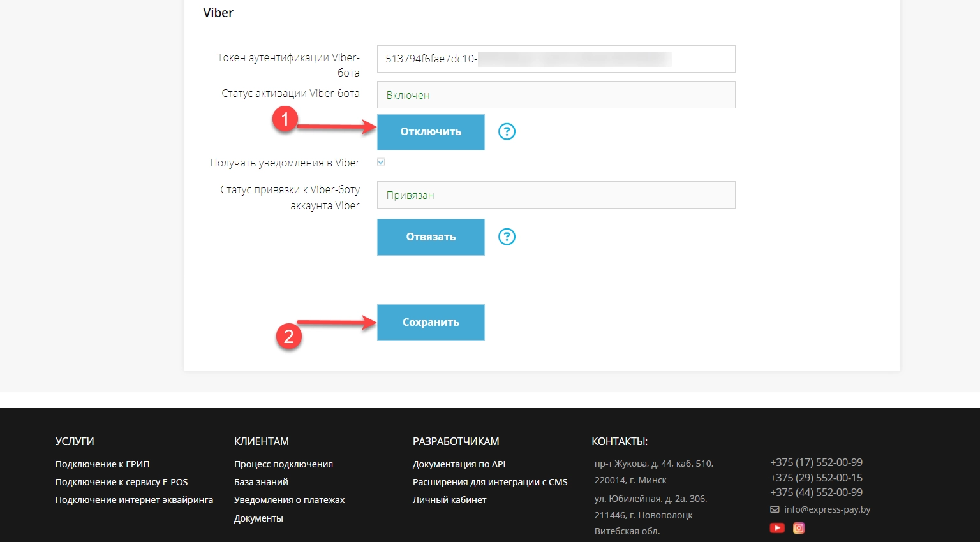Image resolution: width=980 pixels, height=542 pixels.
Task: Open the Instagram icon in footer
Action: [799, 528]
